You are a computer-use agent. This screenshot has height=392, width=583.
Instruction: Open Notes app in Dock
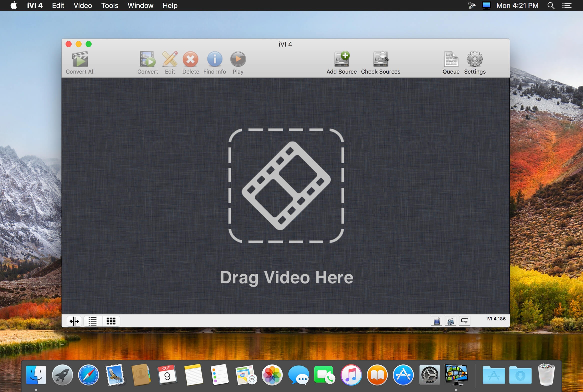tap(193, 375)
